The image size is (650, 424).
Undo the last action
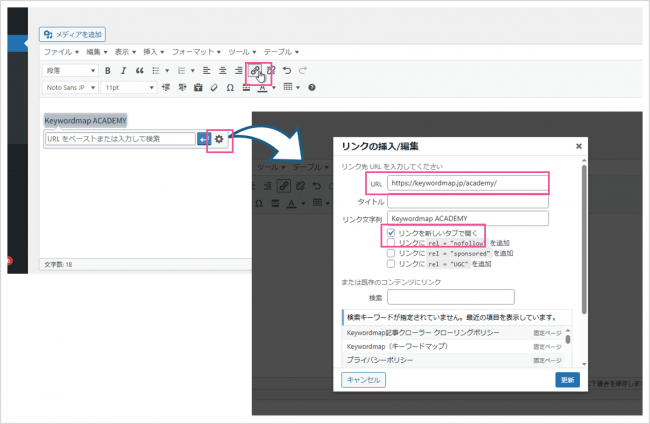pos(287,70)
